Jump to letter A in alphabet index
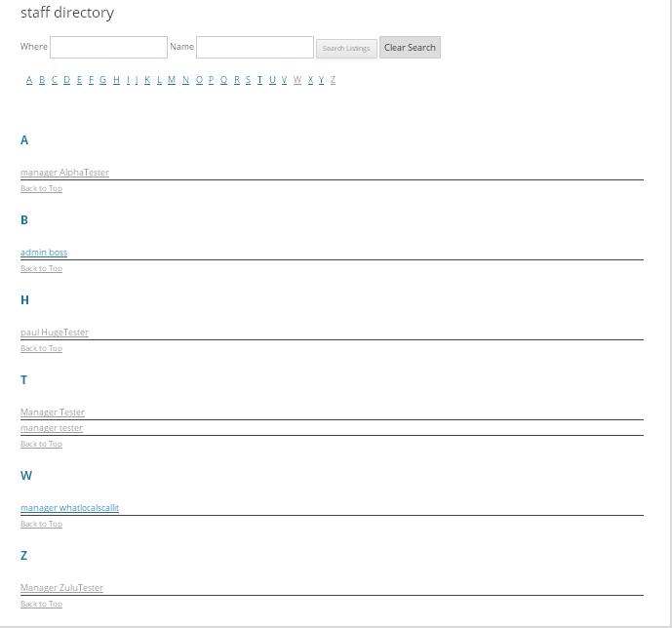This screenshot has width=672, height=628. [29, 80]
